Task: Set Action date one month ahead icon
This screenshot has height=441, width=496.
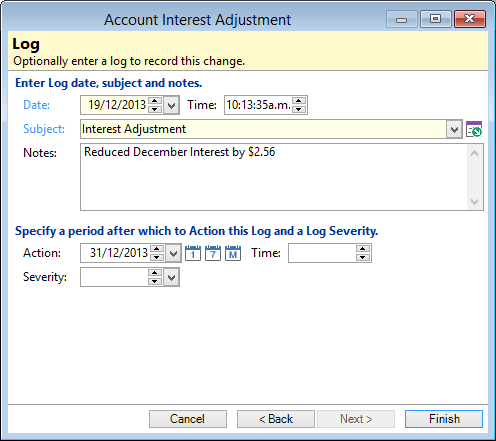Action: (233, 253)
